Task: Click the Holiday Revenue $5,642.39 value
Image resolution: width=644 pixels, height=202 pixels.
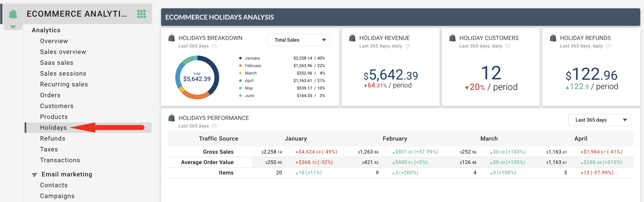Action: 390,75
